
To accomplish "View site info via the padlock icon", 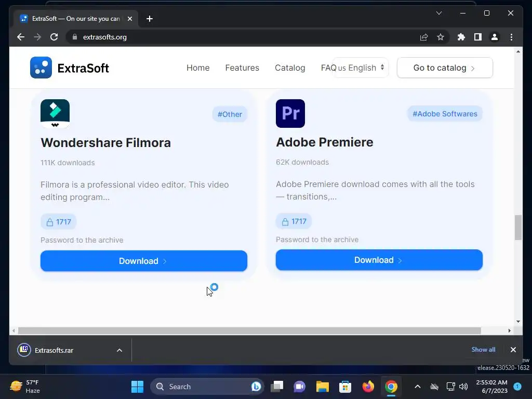I will (75, 37).
